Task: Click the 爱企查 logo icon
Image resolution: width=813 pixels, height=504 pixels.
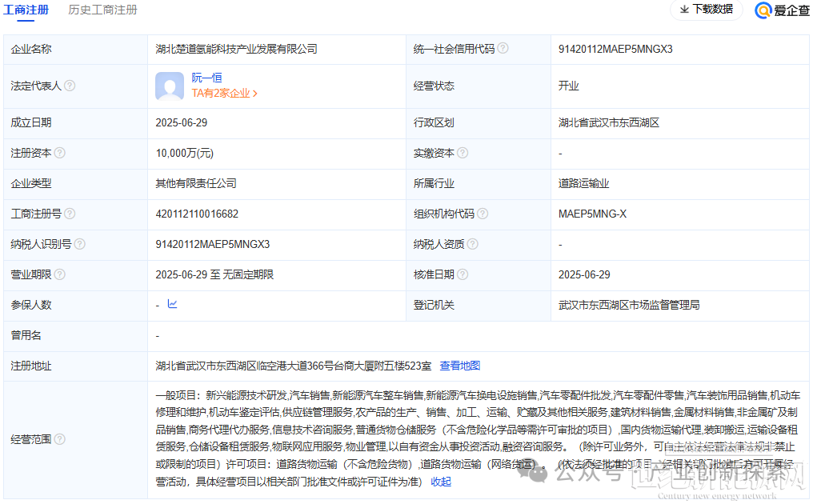Action: (x=762, y=11)
